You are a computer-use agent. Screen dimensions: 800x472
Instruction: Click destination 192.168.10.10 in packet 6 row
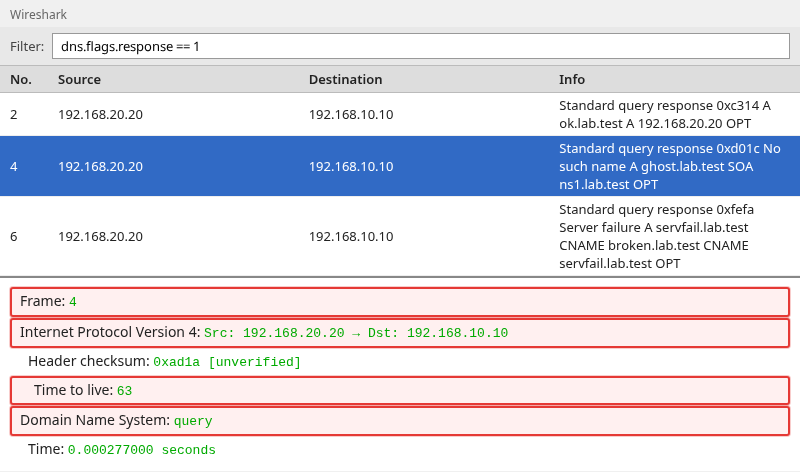point(351,236)
